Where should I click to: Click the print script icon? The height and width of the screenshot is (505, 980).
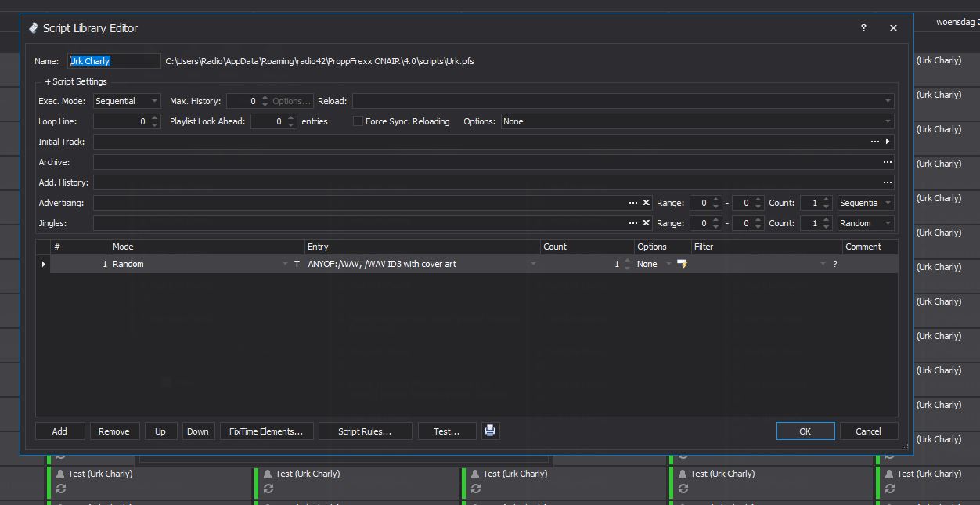coord(490,431)
